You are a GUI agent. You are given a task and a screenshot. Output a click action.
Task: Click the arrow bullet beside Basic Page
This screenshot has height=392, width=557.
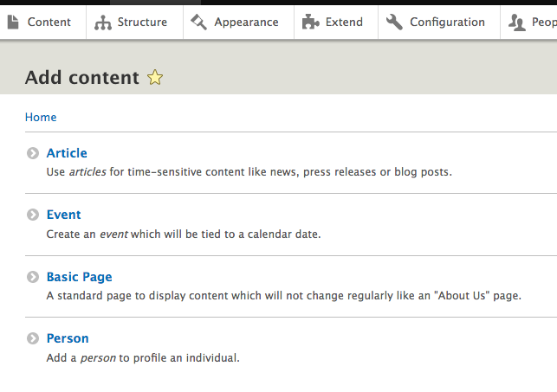[x=33, y=277]
